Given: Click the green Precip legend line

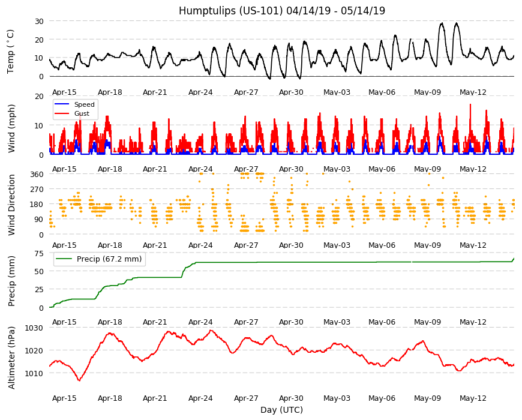Looking at the screenshot, I should point(64,259).
